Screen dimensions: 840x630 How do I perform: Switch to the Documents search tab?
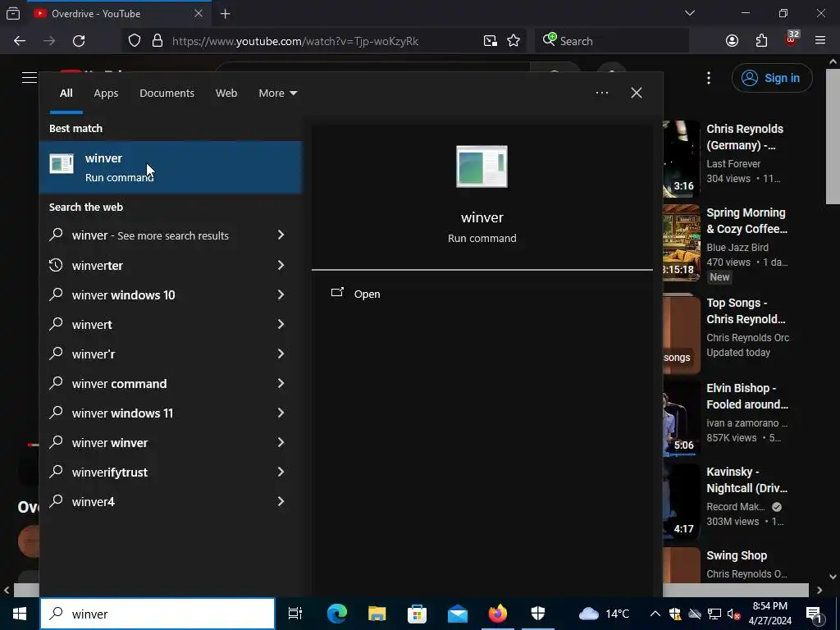(x=167, y=93)
